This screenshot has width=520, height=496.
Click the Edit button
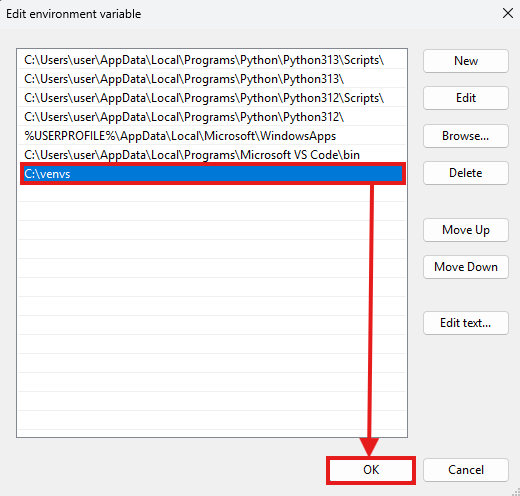tap(466, 98)
